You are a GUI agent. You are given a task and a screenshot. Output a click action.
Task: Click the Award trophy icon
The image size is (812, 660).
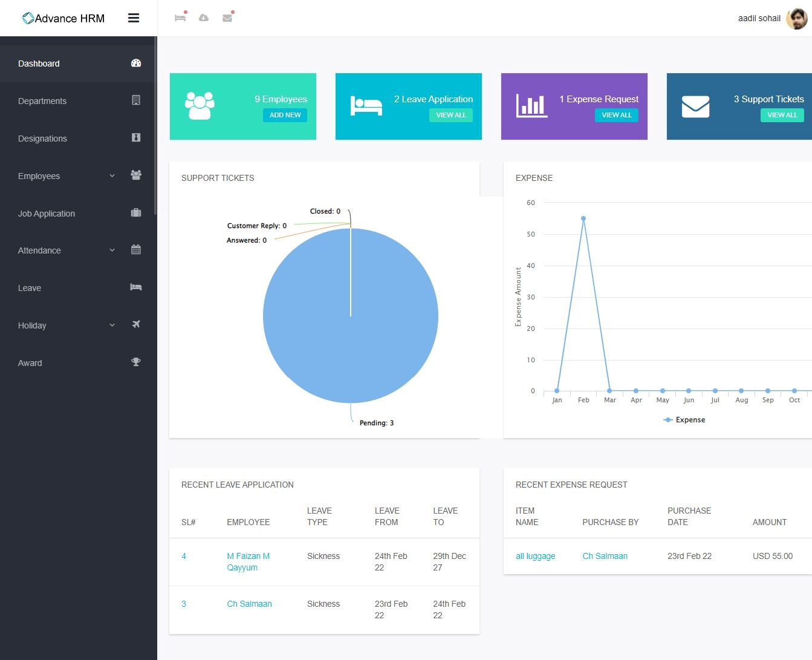tap(136, 362)
